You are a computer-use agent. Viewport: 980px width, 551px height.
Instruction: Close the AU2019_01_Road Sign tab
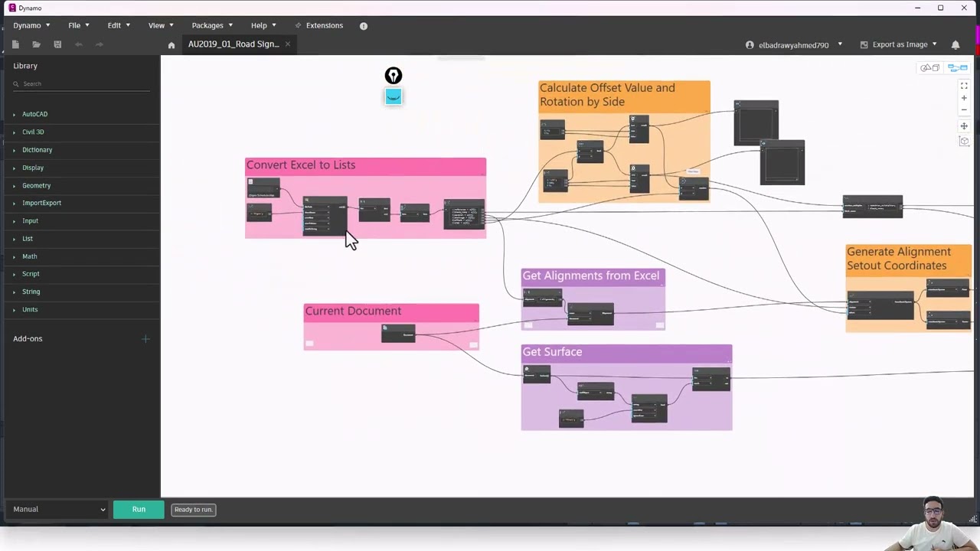(x=288, y=44)
